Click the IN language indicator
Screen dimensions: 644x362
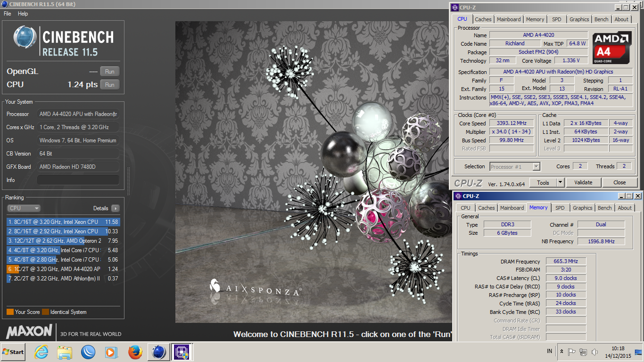click(549, 351)
